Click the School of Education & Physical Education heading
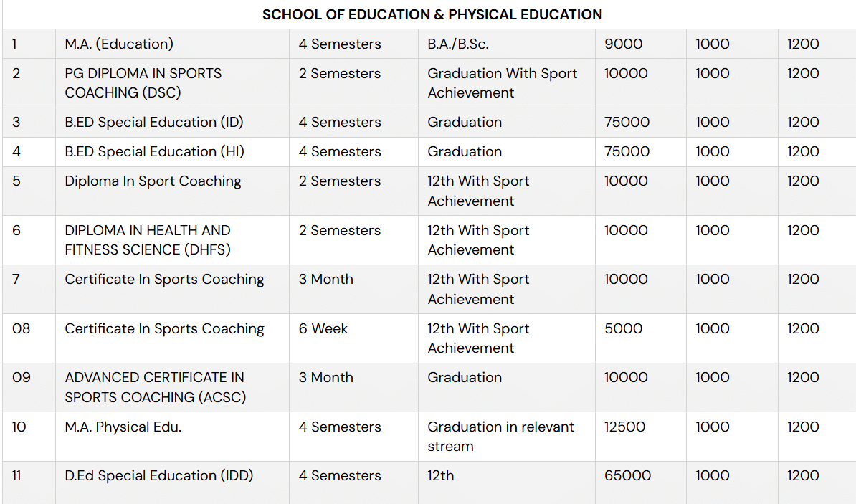This screenshot has height=504, width=856. pyautogui.click(x=432, y=14)
